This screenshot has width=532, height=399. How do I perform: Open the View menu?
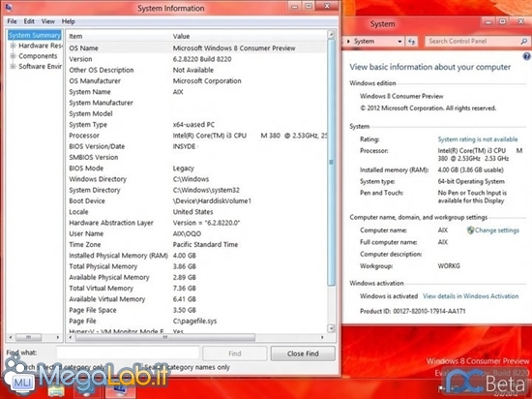47,21
